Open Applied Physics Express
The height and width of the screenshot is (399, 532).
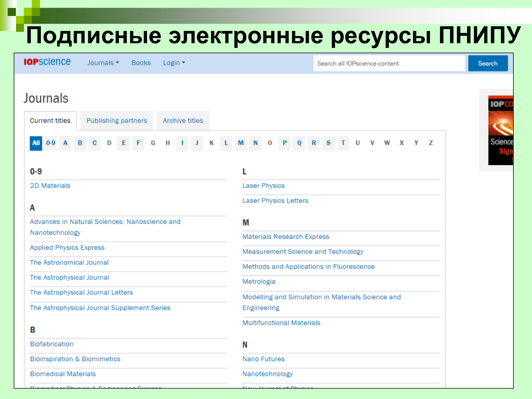point(67,248)
